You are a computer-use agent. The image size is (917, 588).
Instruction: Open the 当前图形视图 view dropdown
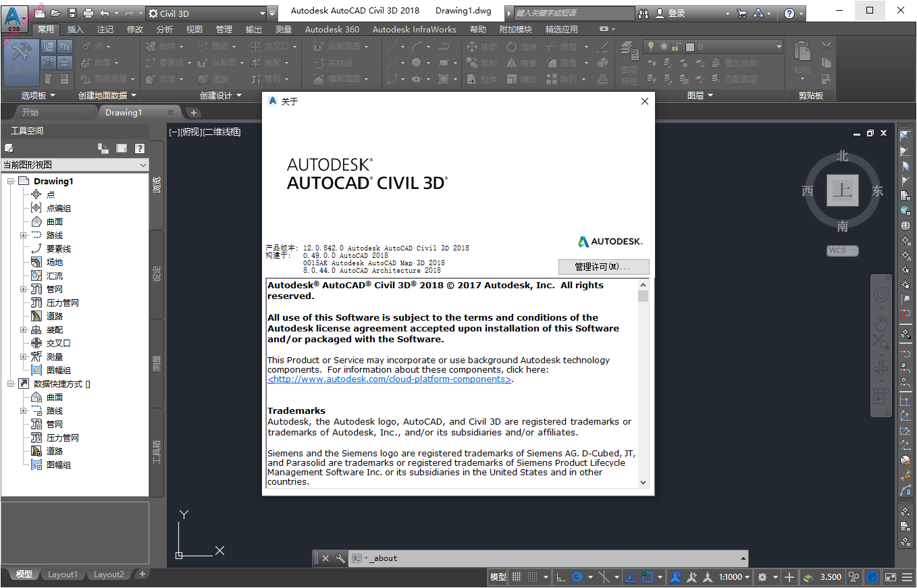pyautogui.click(x=75, y=165)
